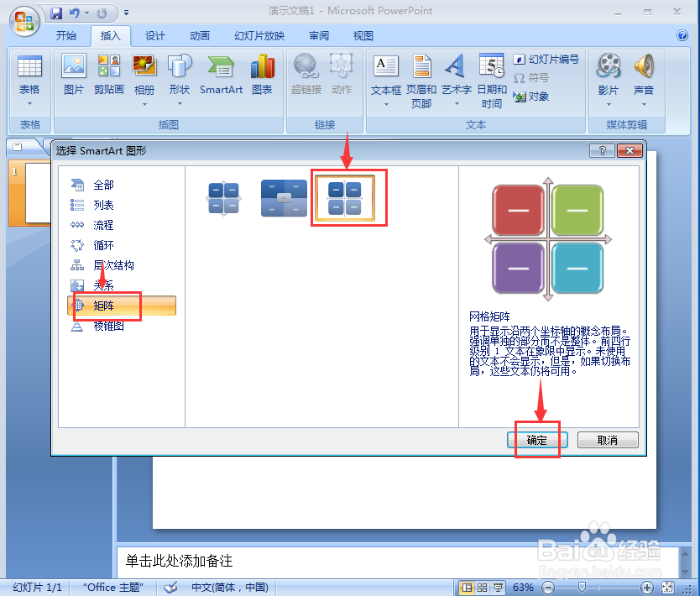Screen dimensions: 700x596
Task: Save using the quick access toolbar
Action: point(55,13)
